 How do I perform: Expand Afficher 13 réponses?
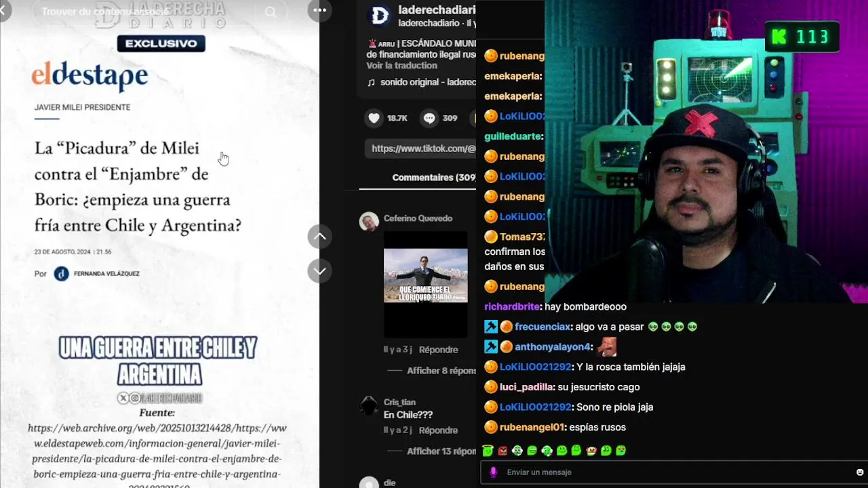coord(441,451)
